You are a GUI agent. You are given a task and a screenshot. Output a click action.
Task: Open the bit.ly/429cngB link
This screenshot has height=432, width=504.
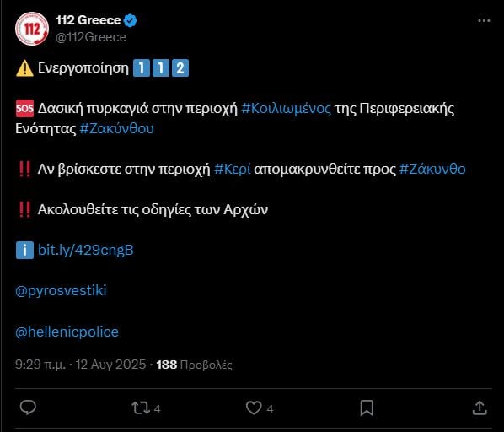[x=85, y=250]
